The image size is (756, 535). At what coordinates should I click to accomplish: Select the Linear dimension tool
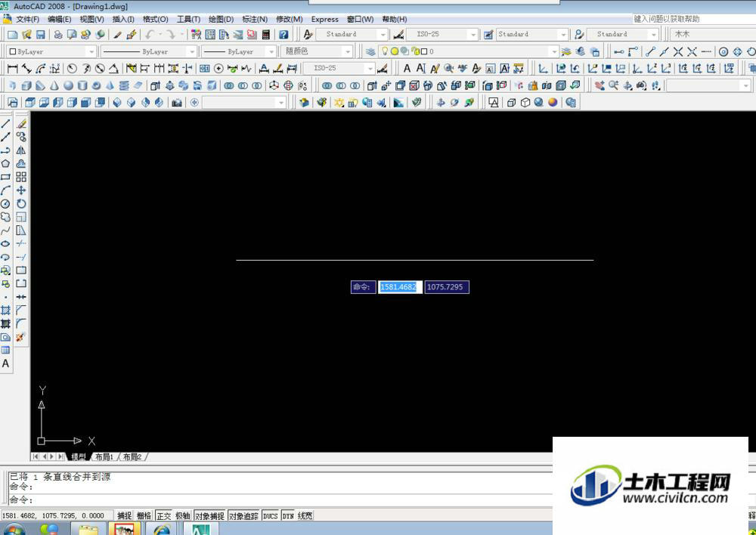[x=13, y=69]
